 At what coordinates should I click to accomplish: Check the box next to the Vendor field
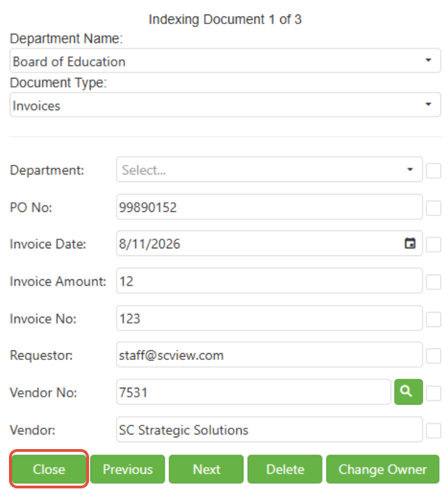[434, 430]
